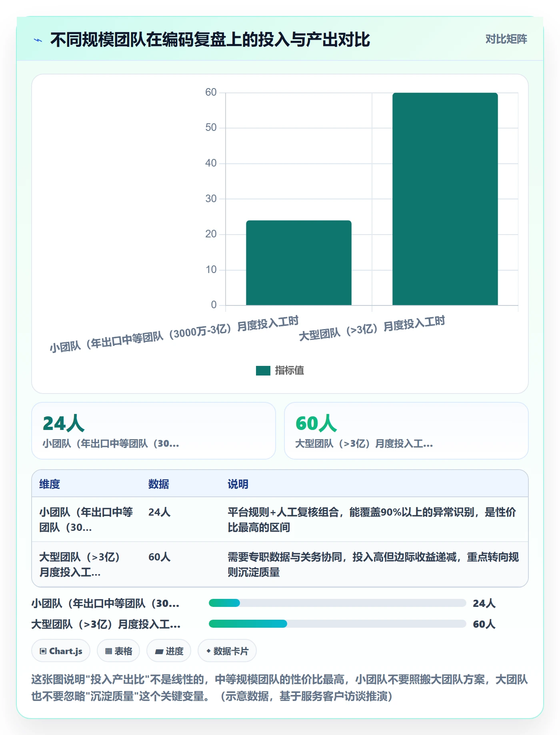The image size is (560, 735).
Task: Open the 60人 stat card
Action: (406, 431)
